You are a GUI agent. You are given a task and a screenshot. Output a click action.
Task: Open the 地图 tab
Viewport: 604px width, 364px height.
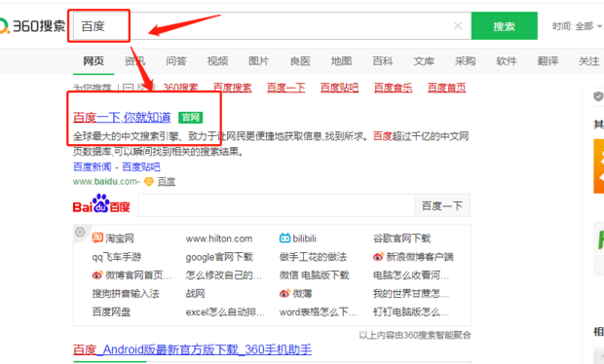coord(341,60)
